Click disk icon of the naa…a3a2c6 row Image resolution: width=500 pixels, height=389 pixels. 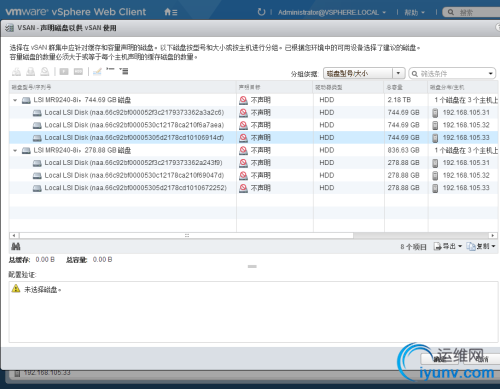[37, 113]
